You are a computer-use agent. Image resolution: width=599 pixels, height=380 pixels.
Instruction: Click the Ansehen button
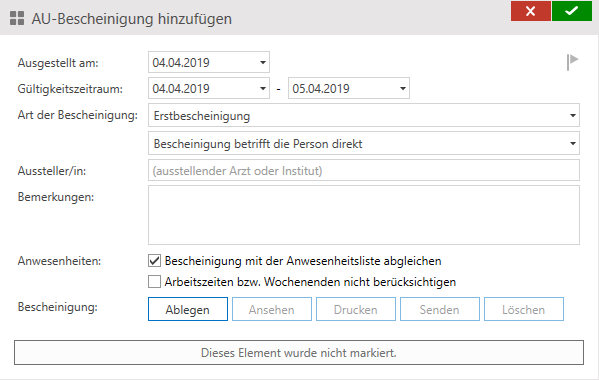coord(272,309)
